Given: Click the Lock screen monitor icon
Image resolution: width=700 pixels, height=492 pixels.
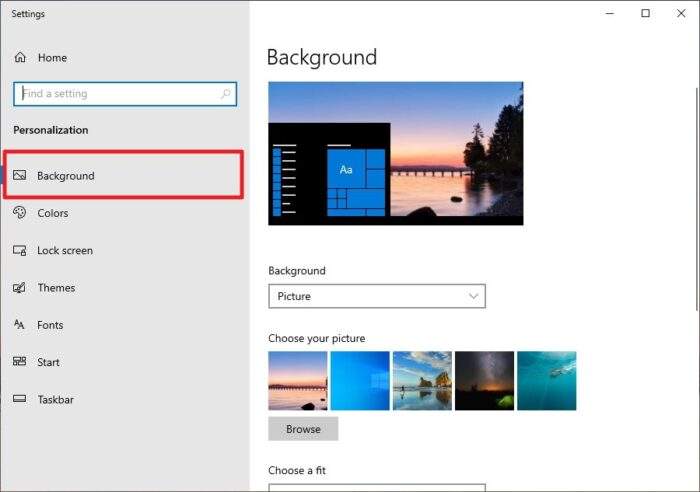Looking at the screenshot, I should [20, 250].
